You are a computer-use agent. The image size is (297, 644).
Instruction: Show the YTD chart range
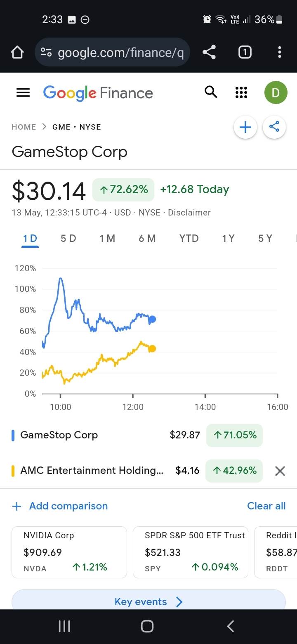(189, 238)
